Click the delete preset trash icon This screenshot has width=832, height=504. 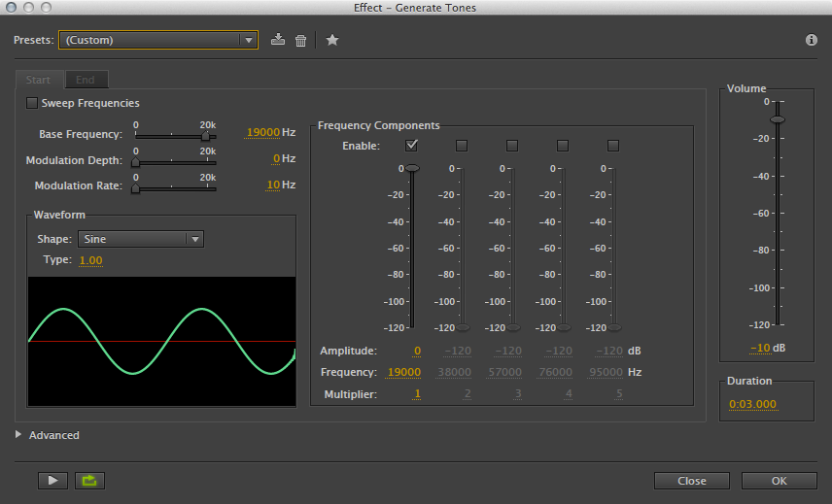click(301, 40)
